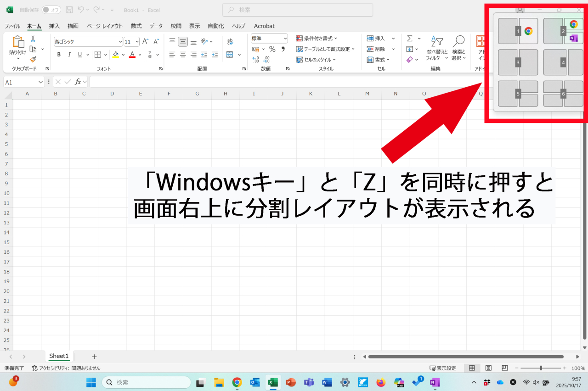The image size is (588, 391).
Task: Toggle underline formatting
Action: tap(80, 55)
